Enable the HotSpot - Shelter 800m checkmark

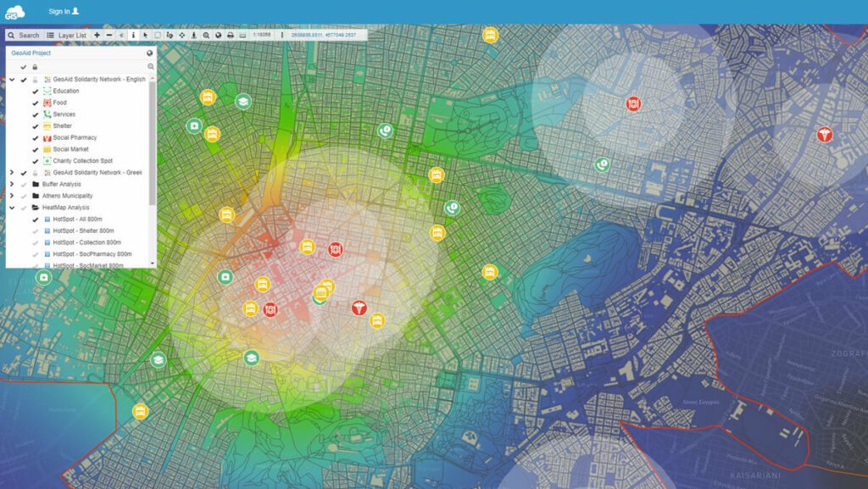[36, 231]
